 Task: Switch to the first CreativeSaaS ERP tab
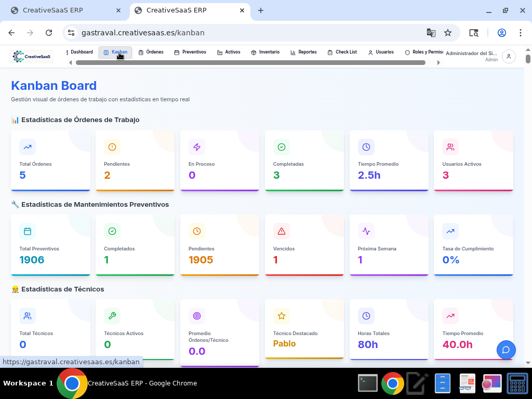click(x=62, y=10)
